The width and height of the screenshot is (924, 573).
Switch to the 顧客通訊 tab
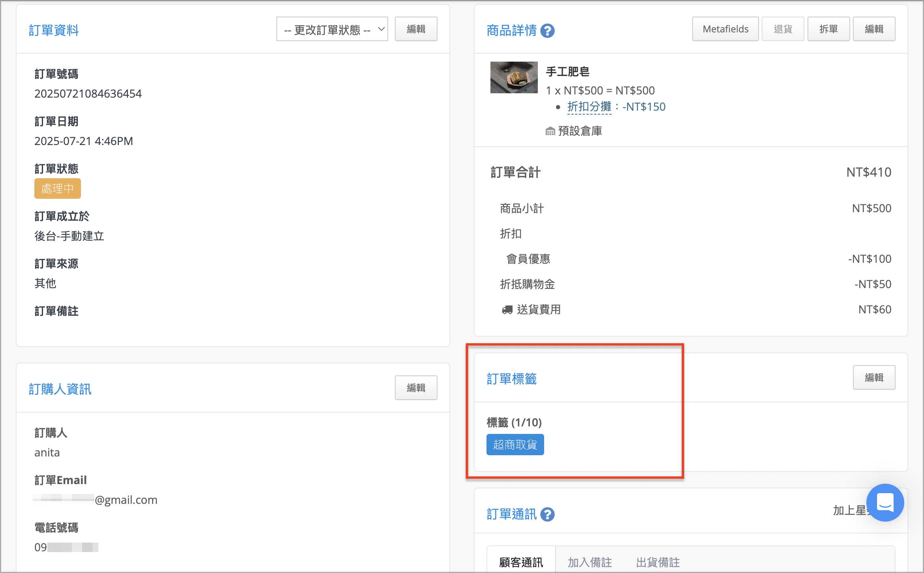(x=521, y=562)
